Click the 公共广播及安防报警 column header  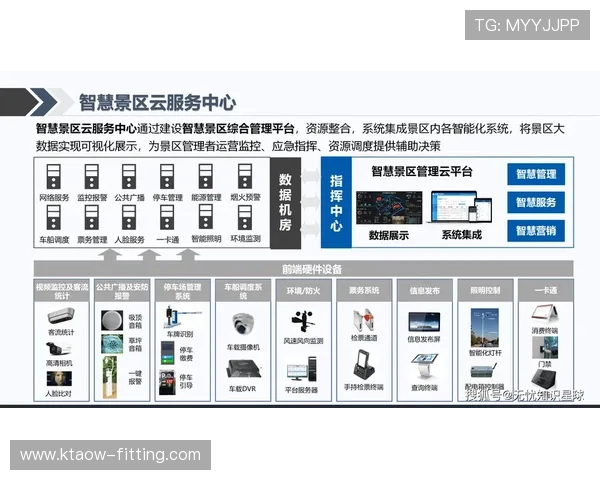point(122,291)
